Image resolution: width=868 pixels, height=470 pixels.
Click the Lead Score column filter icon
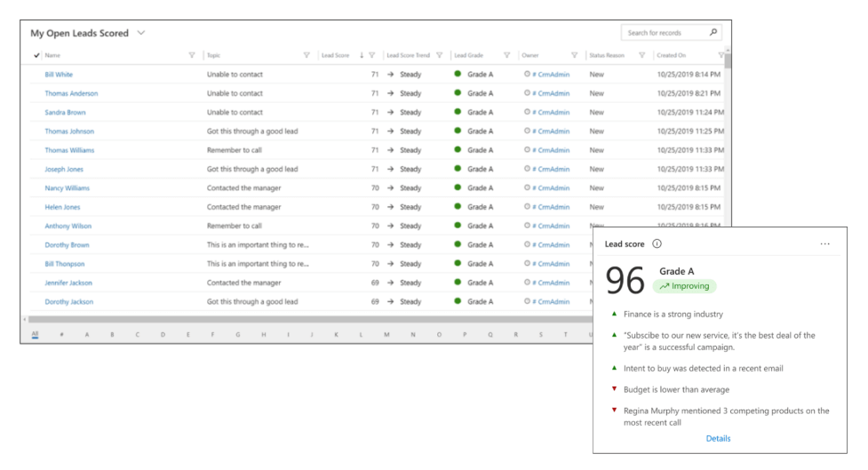371,55
